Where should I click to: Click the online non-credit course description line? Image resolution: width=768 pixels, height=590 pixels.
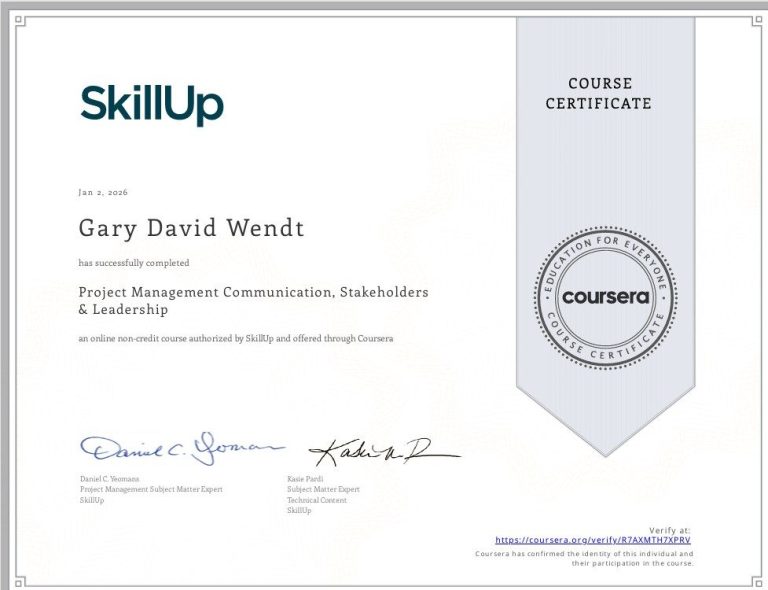coord(236,339)
